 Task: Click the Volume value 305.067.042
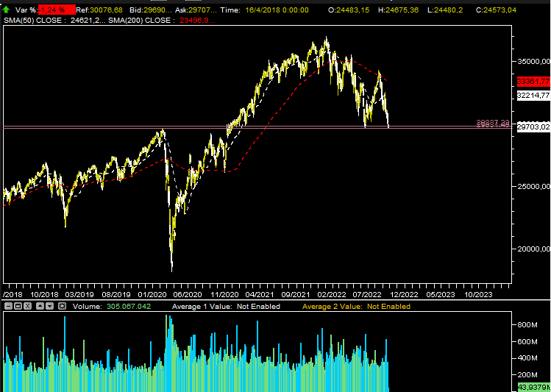click(129, 306)
